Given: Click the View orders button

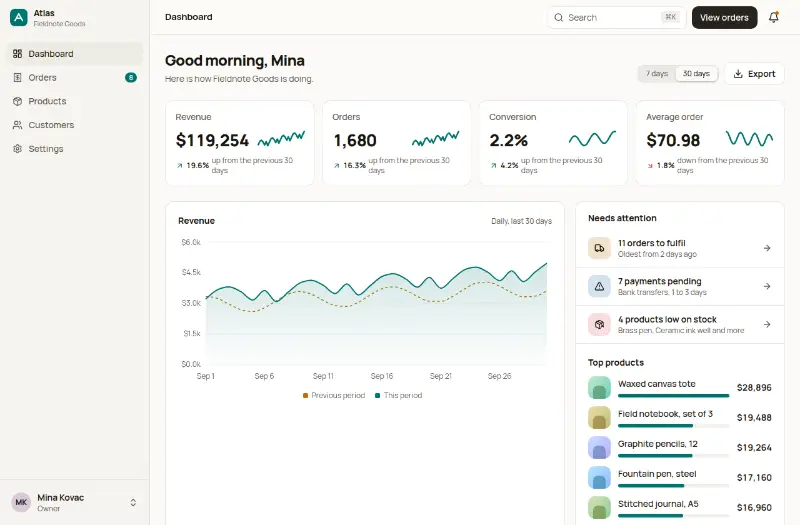Looking at the screenshot, I should tap(724, 17).
